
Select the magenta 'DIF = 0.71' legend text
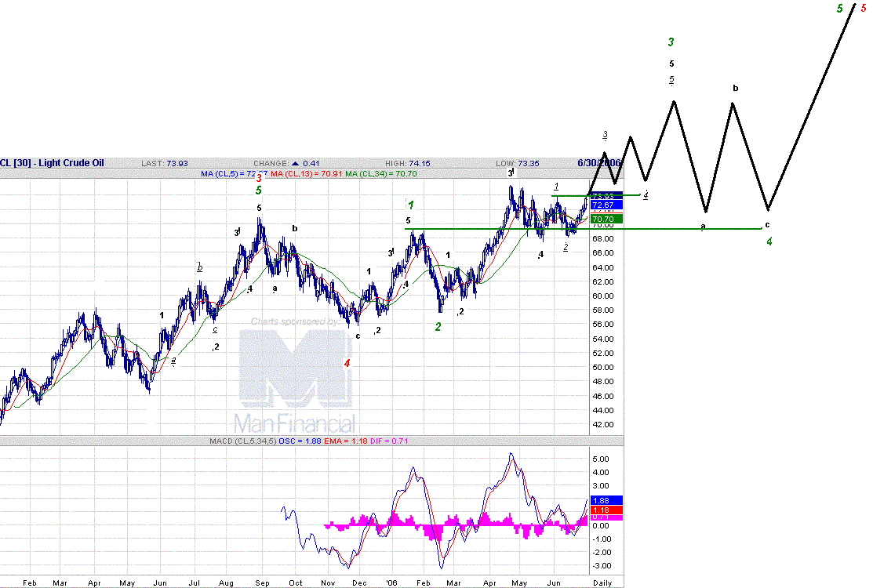389,441
